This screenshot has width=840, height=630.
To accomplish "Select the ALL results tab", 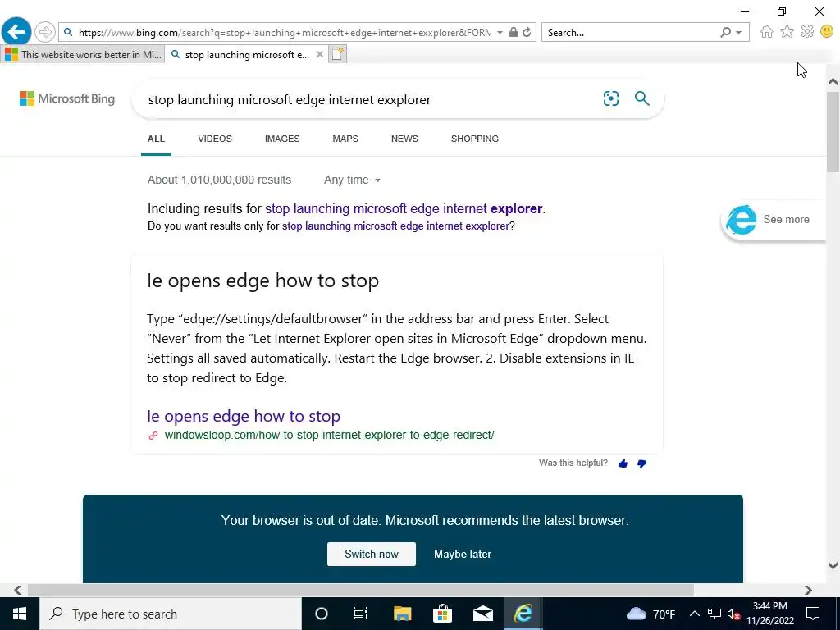I will pos(156,139).
